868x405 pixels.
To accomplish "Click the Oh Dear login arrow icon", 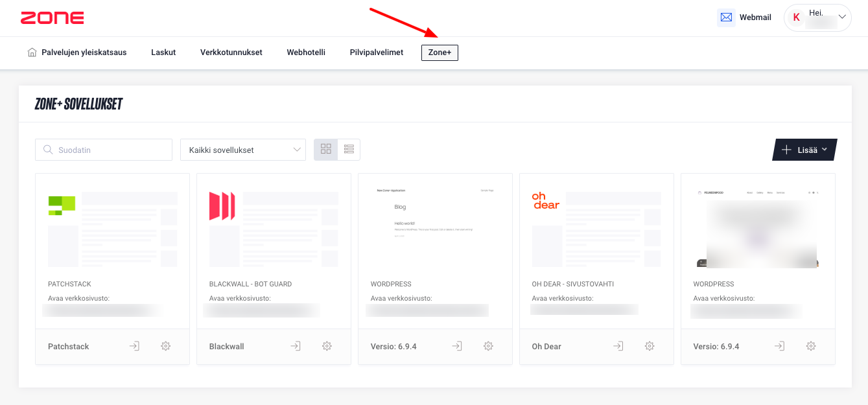I will coord(618,346).
